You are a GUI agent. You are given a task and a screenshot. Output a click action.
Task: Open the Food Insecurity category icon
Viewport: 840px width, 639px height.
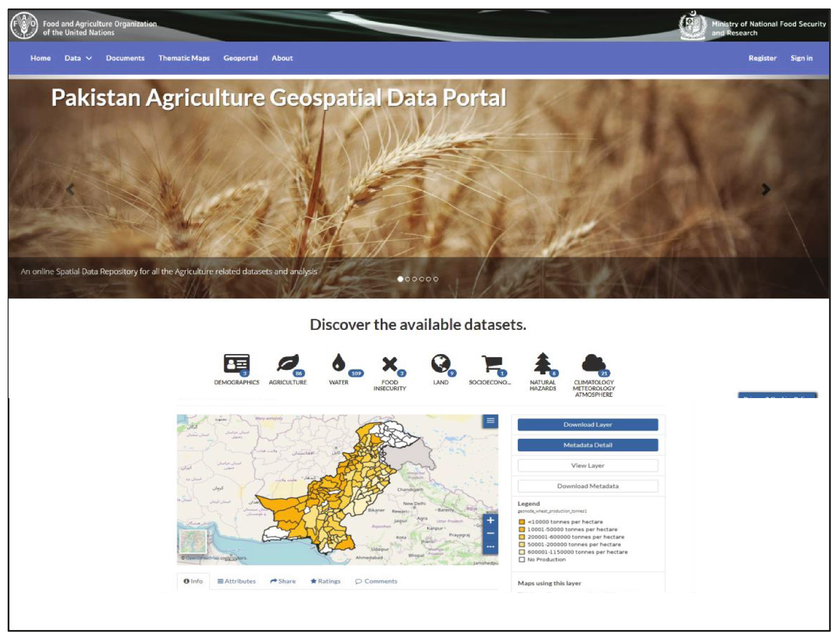[x=389, y=364]
